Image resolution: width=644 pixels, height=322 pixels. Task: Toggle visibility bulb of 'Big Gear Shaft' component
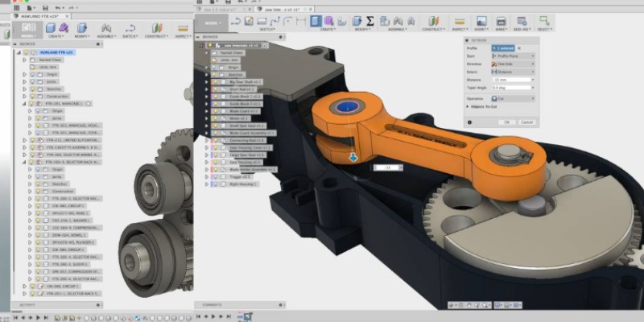tap(214, 82)
